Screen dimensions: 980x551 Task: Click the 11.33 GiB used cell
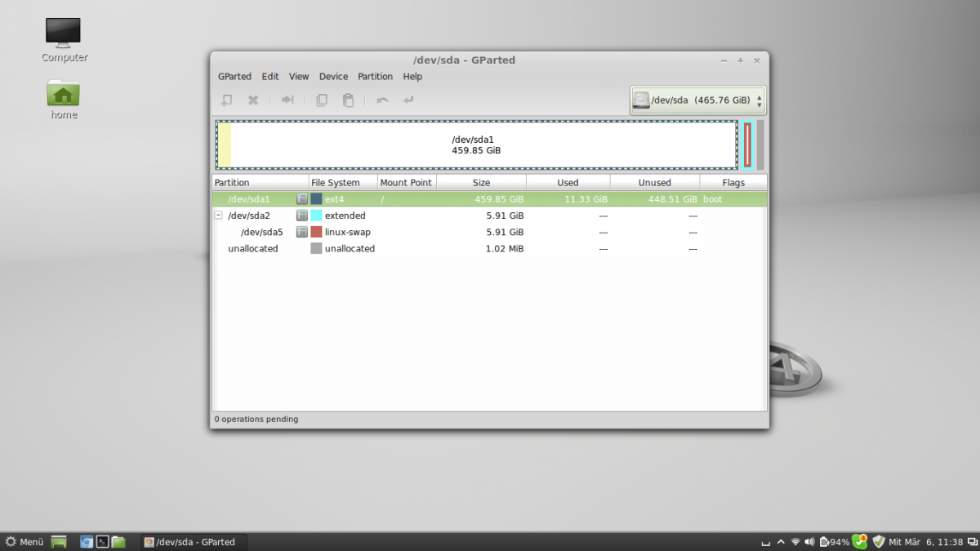(x=588, y=199)
